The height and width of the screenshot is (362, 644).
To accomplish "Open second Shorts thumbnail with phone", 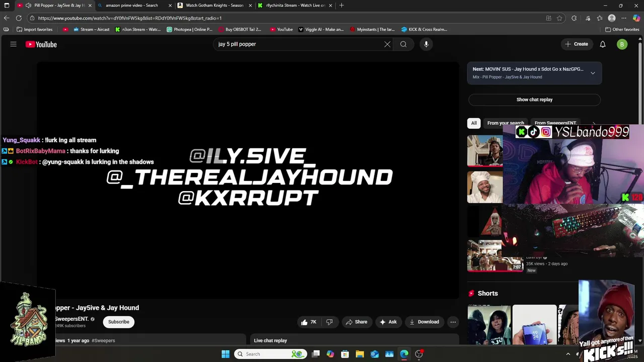I will click(x=534, y=325).
